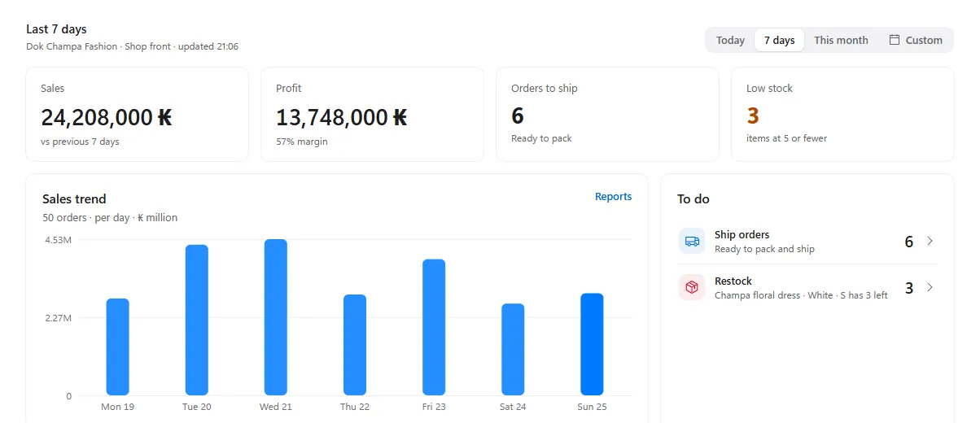Click the Profit summary card
This screenshot has width=980, height=423.
372,114
